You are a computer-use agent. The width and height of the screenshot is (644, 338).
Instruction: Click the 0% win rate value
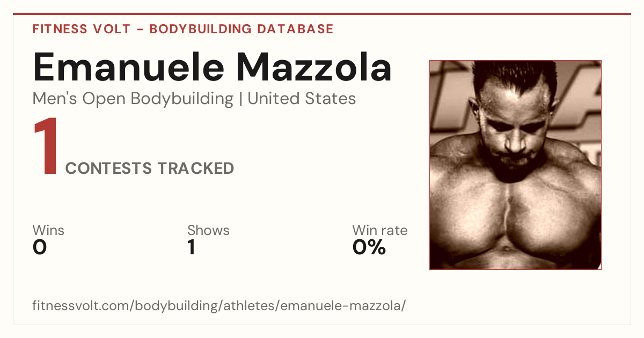(x=369, y=247)
